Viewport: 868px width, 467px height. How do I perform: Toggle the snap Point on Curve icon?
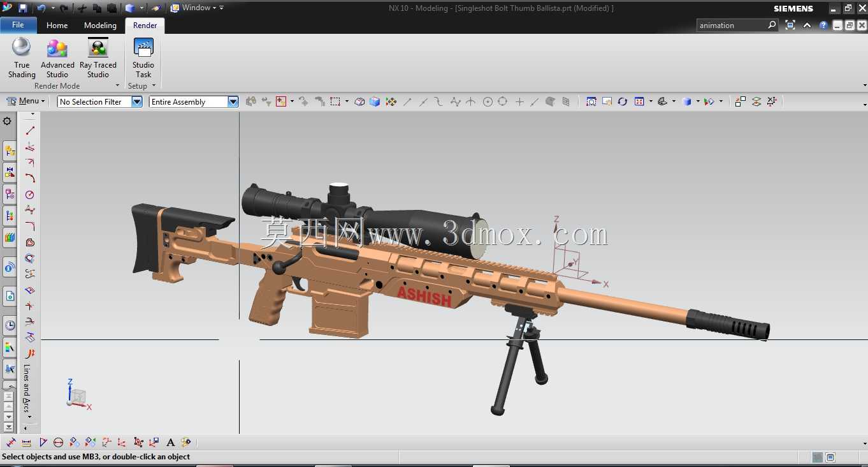(x=535, y=101)
